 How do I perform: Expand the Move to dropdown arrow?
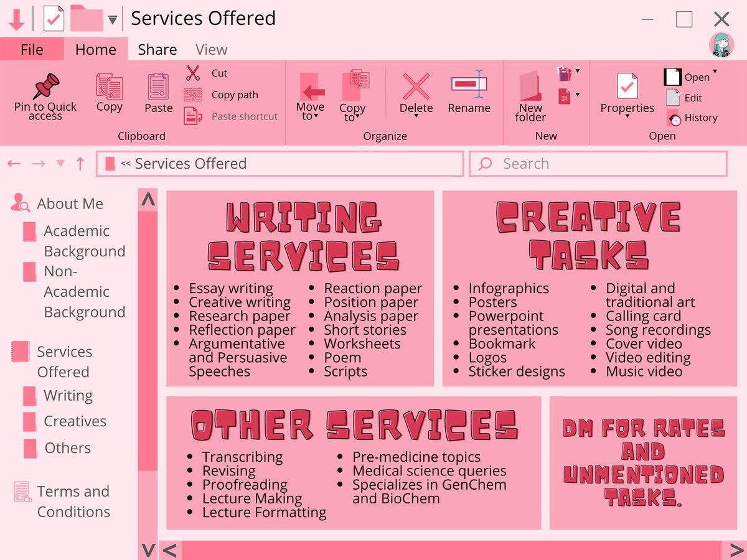pyautogui.click(x=316, y=117)
